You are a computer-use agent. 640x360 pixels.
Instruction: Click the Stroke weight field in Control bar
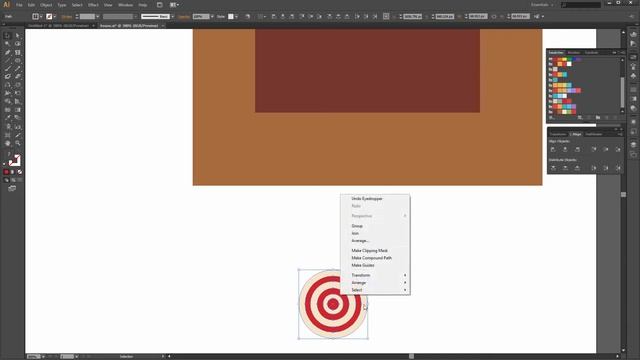[87, 17]
